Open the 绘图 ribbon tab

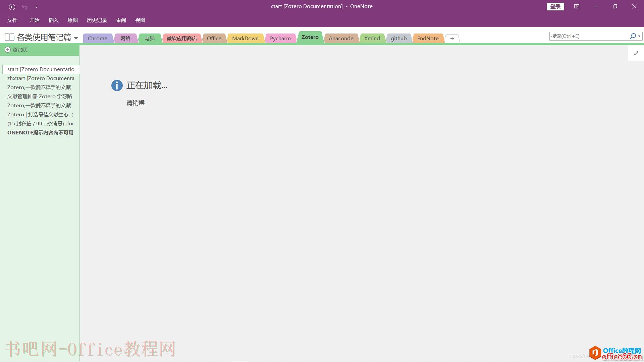[72, 20]
